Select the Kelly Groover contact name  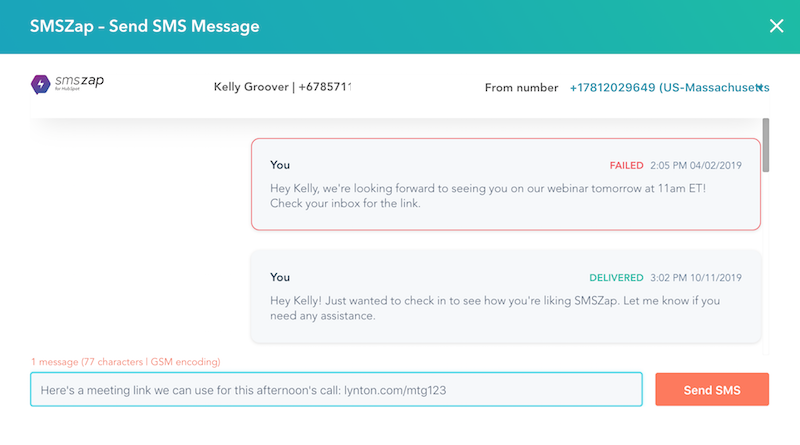click(251, 87)
